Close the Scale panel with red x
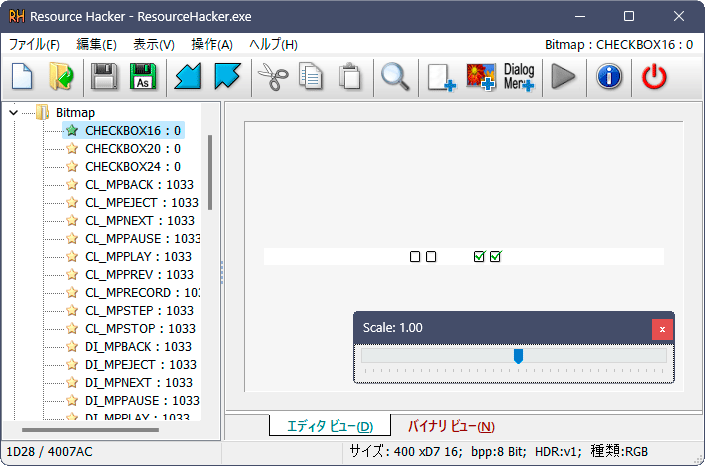The height and width of the screenshot is (466, 705). coord(662,329)
